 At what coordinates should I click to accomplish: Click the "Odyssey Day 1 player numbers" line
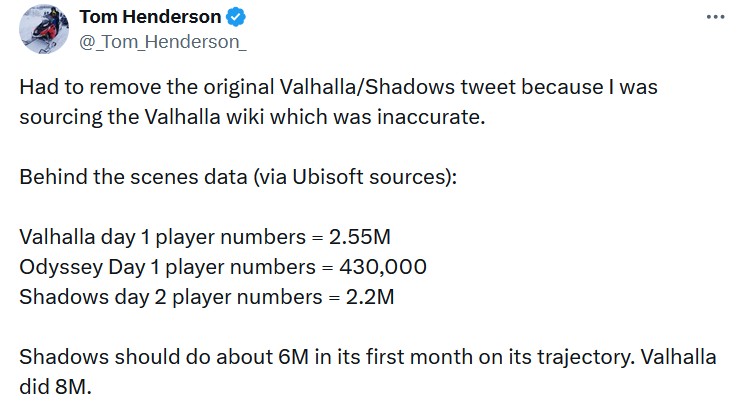(x=223, y=267)
